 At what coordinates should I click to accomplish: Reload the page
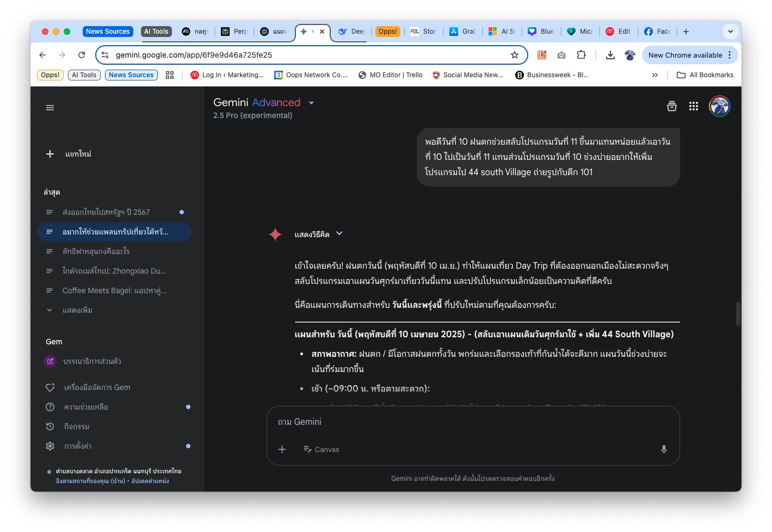tap(82, 55)
